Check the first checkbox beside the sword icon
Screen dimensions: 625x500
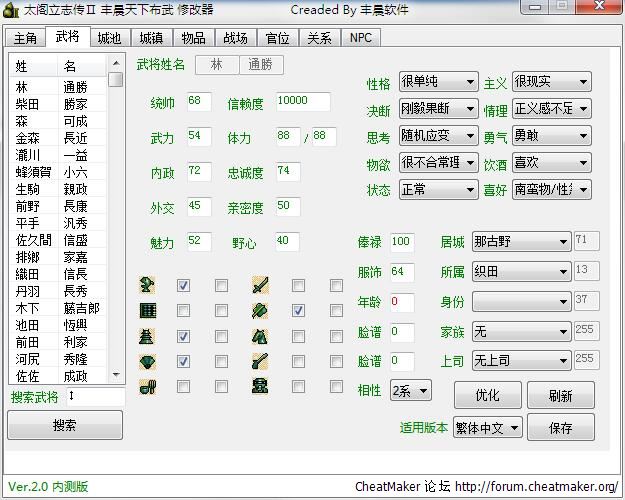[x=297, y=286]
